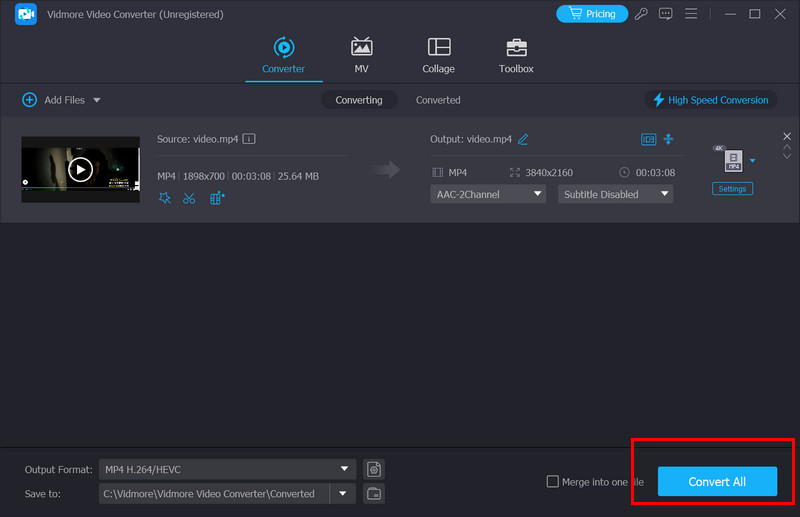Open the feedback chat icon
The image size is (800, 517).
click(x=665, y=14)
